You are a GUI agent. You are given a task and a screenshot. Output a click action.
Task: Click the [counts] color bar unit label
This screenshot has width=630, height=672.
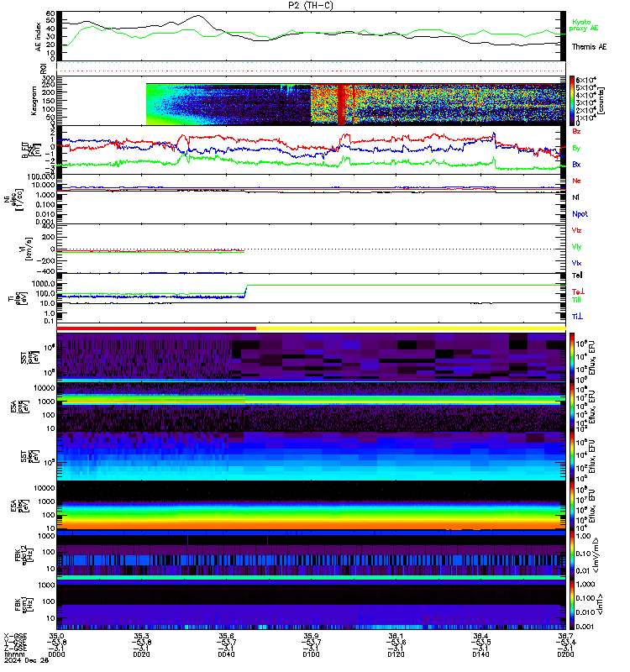pos(601,101)
